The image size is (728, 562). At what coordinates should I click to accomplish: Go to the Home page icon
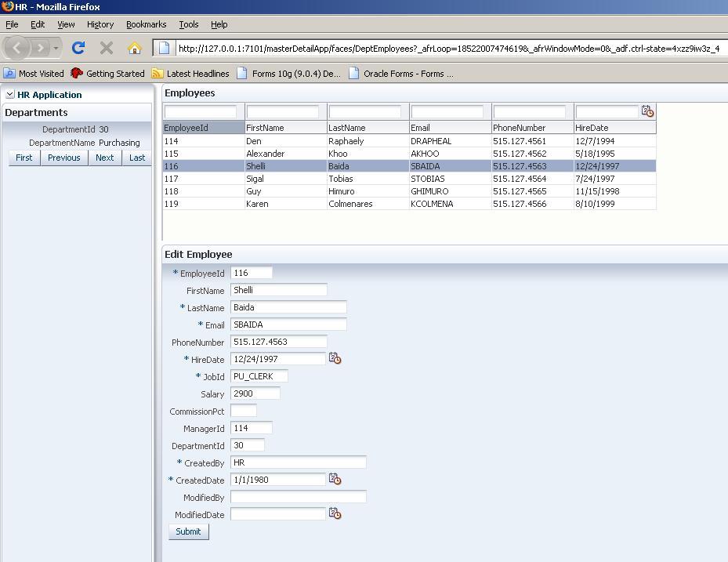pyautogui.click(x=135, y=48)
